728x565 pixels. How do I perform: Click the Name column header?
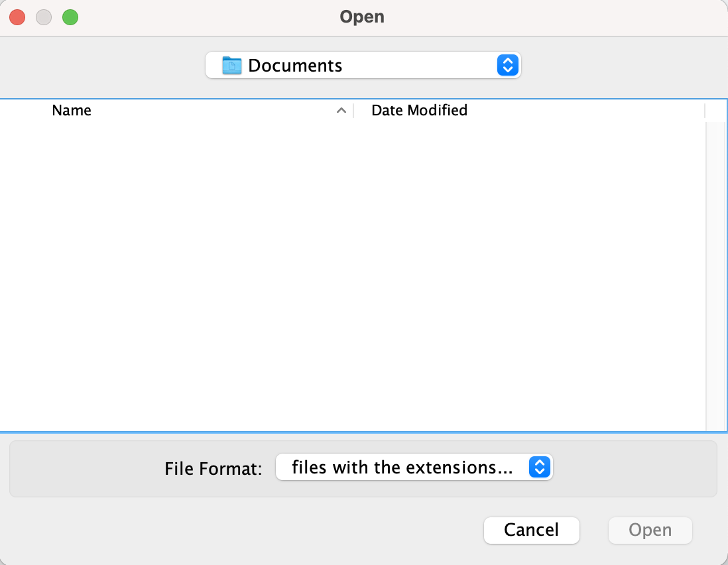[x=72, y=110]
